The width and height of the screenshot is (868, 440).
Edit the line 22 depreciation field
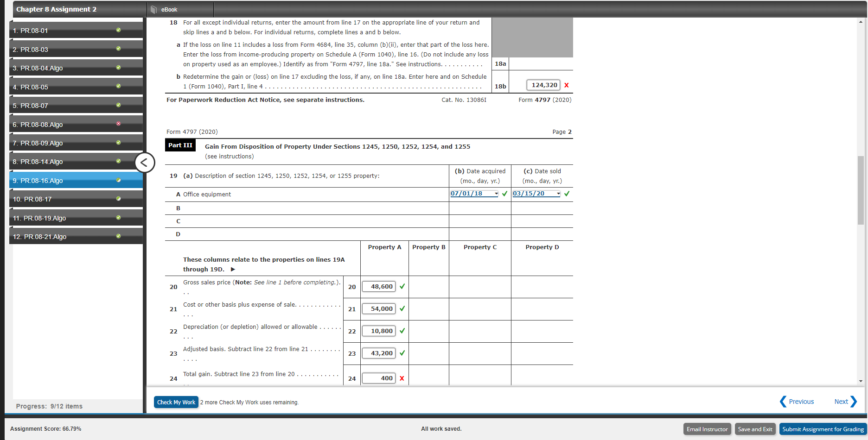(x=379, y=331)
